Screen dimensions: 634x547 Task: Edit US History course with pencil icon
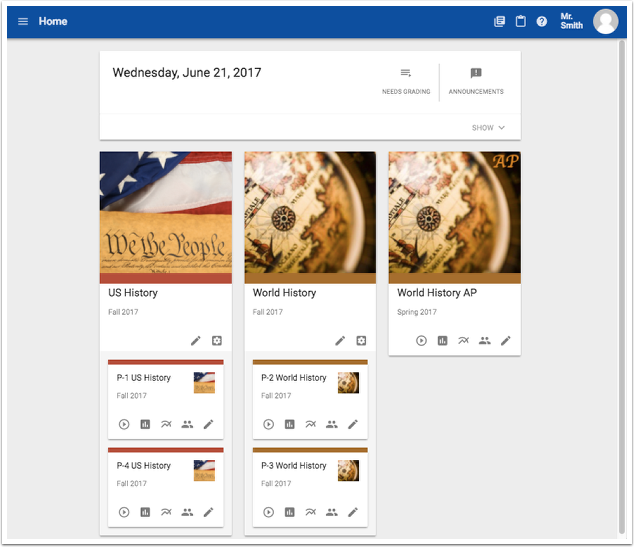point(196,341)
